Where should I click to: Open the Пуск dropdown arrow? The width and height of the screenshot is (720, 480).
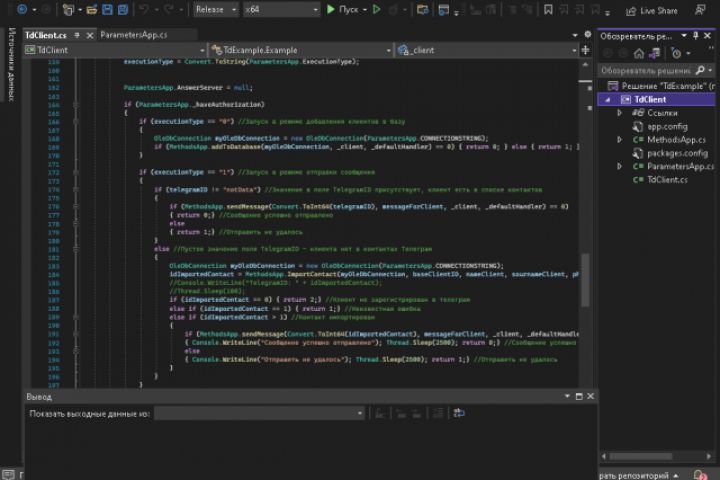pos(365,10)
